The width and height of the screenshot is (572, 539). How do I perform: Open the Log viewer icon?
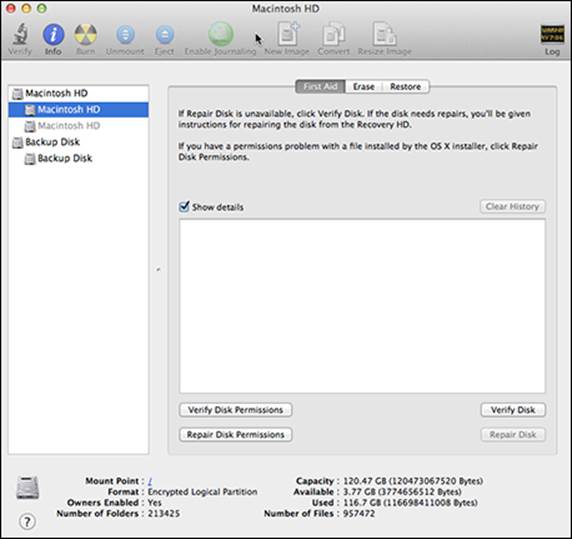tap(552, 34)
